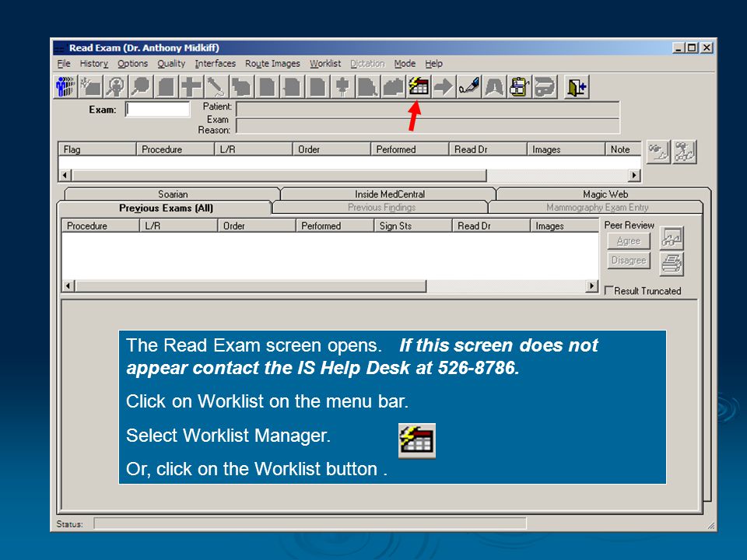Click left scroll arrow of Previous Exams list
747x560 pixels.
click(68, 285)
